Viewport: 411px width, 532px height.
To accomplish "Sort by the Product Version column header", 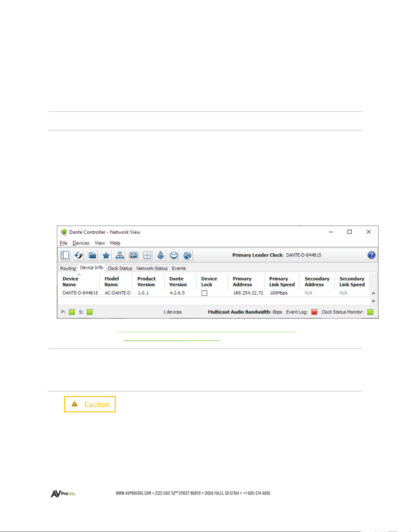I will click(148, 282).
